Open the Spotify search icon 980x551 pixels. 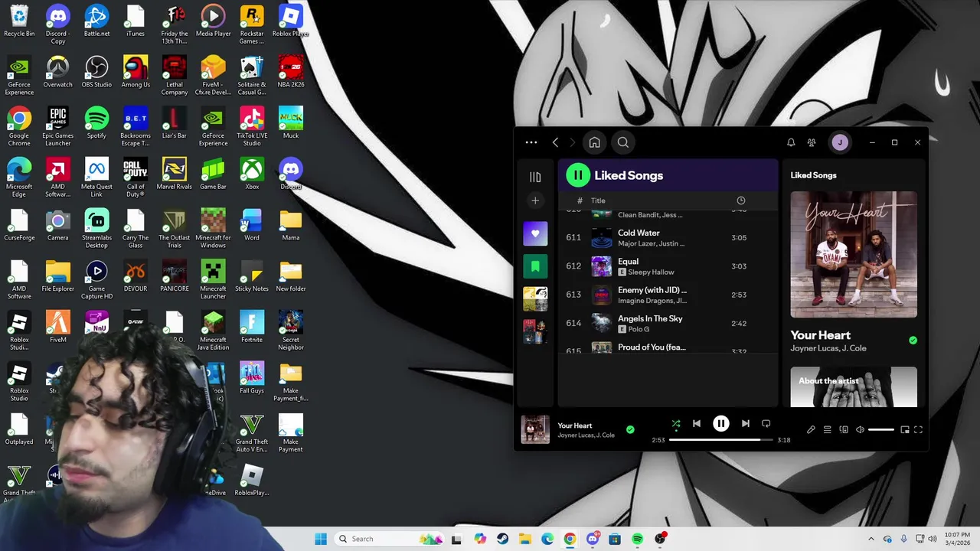pyautogui.click(x=623, y=142)
